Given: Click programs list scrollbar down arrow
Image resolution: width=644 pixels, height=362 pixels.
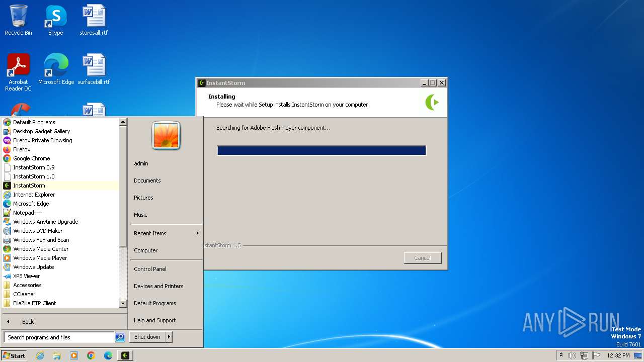Looking at the screenshot, I should click(123, 304).
